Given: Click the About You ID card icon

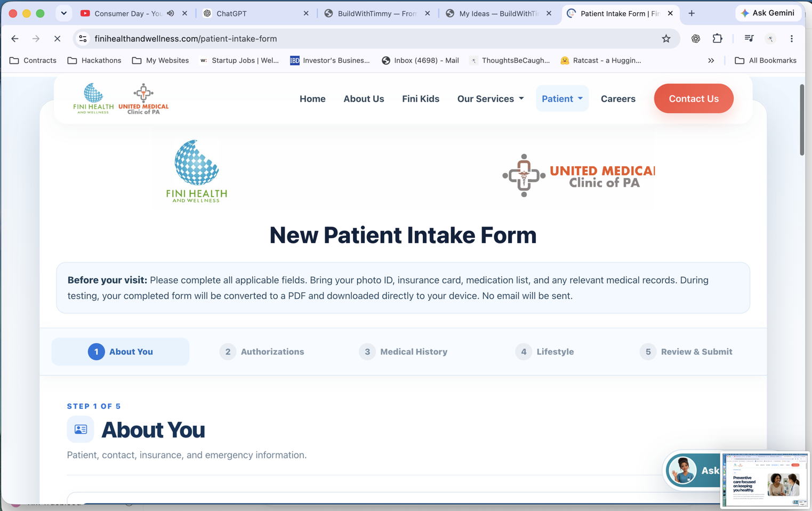Looking at the screenshot, I should click(x=81, y=429).
